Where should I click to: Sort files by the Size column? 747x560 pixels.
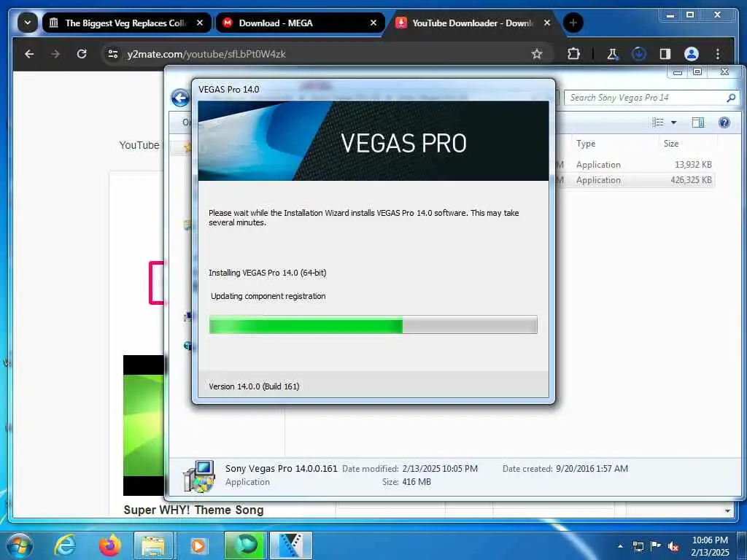tap(671, 144)
